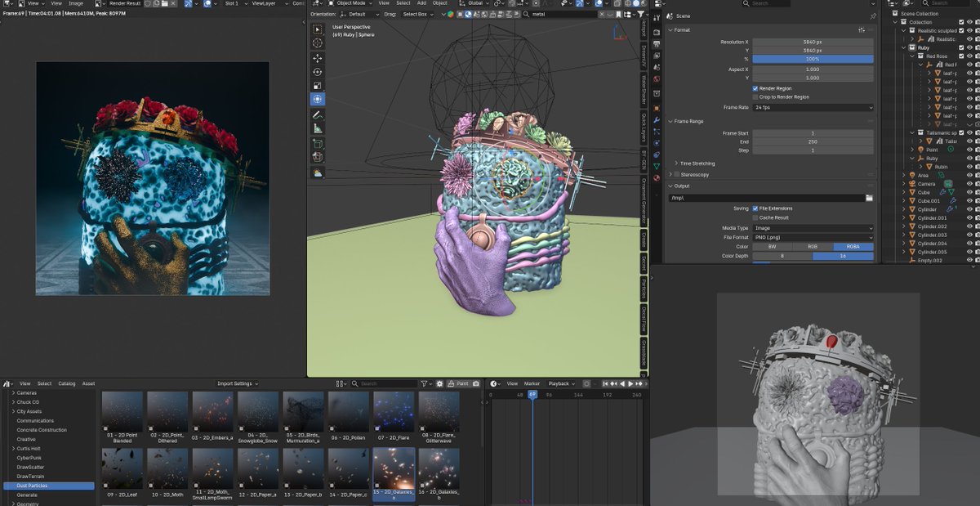Viewport: 980px width, 506px height.
Task: Open the Import Settings dropdown
Action: click(x=238, y=383)
